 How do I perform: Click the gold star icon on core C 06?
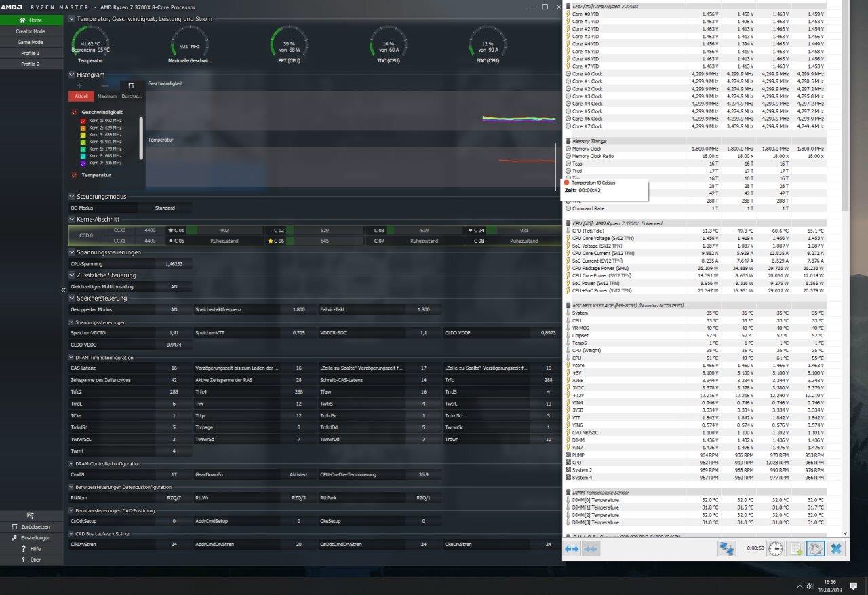point(271,241)
